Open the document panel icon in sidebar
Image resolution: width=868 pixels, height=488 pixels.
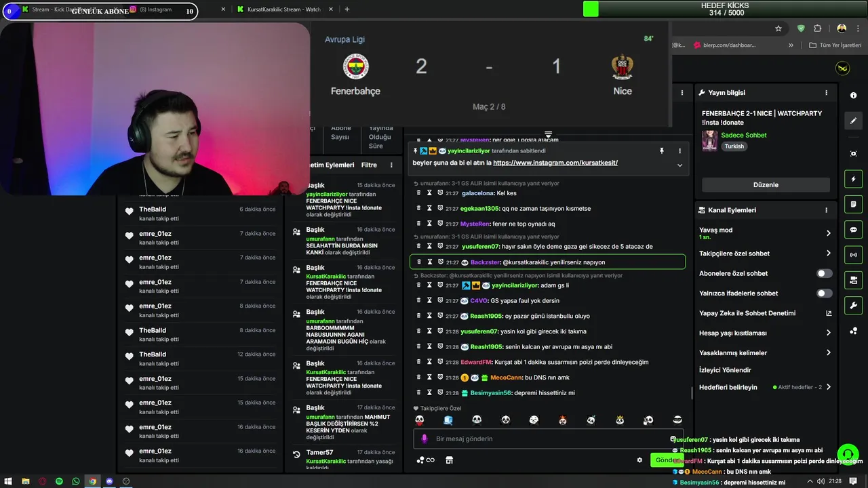click(853, 204)
